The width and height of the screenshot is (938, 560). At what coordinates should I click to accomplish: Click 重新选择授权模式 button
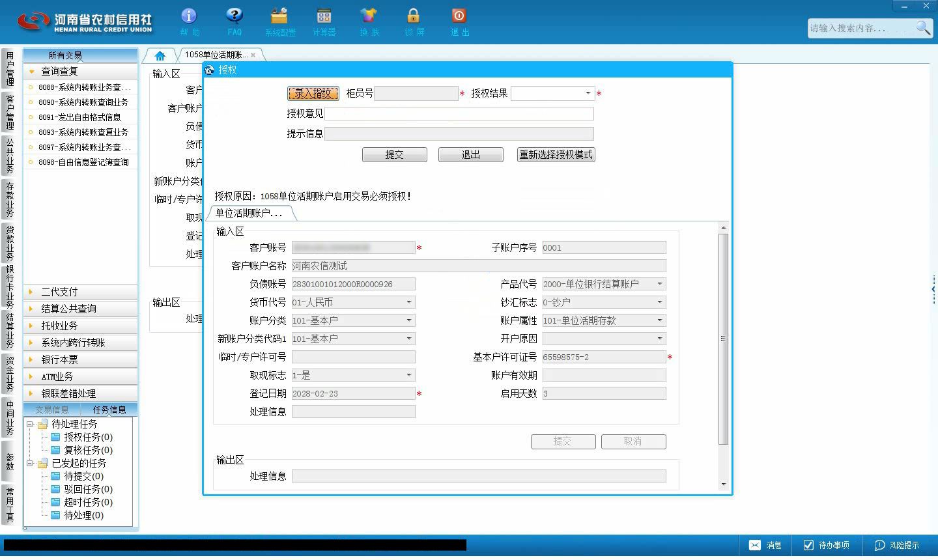556,154
